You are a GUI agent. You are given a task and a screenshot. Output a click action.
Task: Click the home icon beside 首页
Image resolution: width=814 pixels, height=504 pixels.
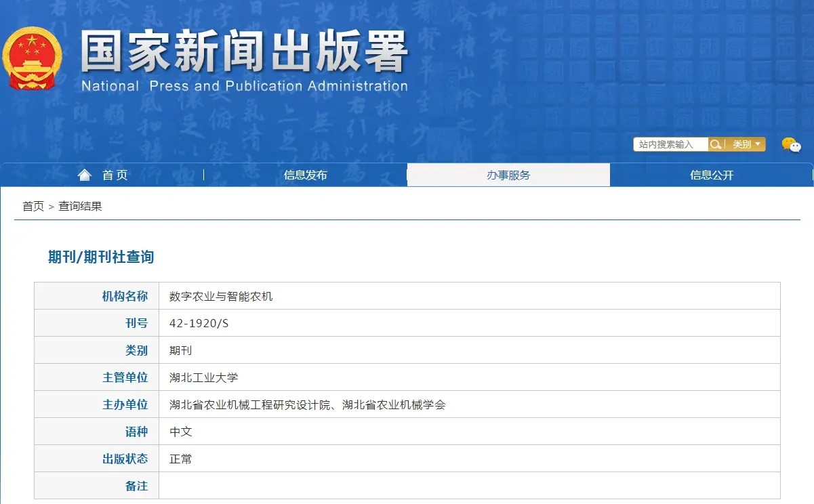(83, 174)
